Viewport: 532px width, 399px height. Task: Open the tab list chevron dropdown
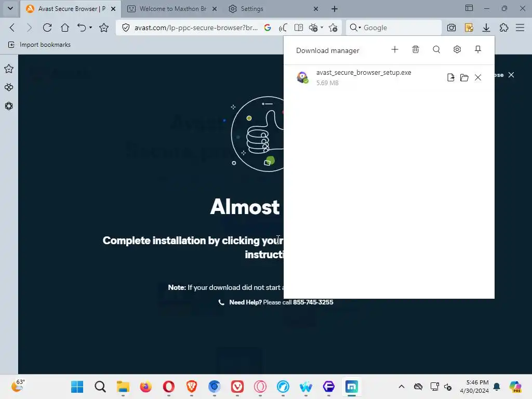pos(10,8)
